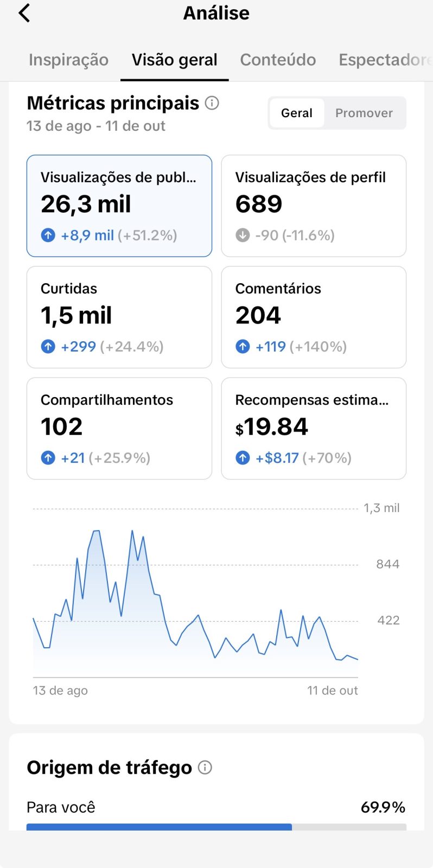Tap the +$8.17 rewards change value
This screenshot has height=868, width=433.
coord(277,458)
